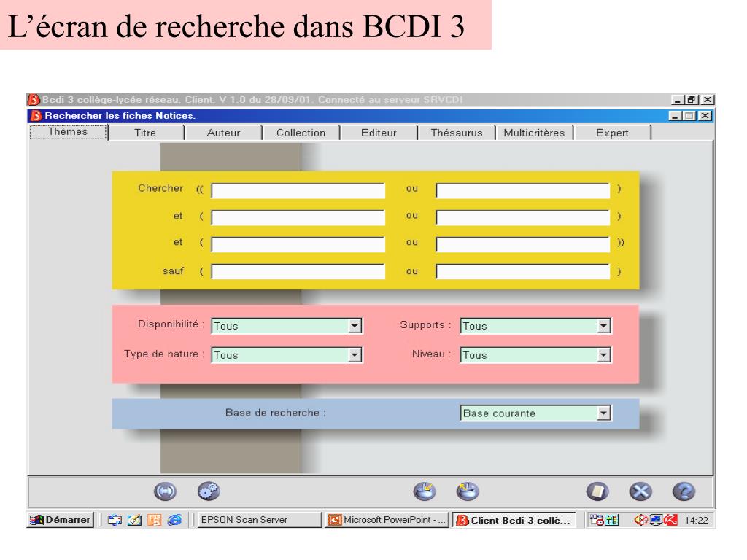Click the left sauf input field
The width and height of the screenshot is (747, 560).
(x=298, y=271)
